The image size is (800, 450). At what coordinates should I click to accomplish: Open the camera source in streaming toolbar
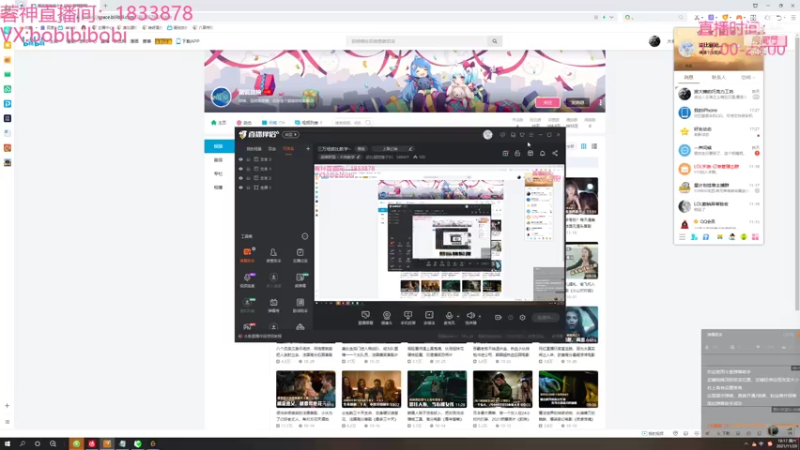click(387, 316)
